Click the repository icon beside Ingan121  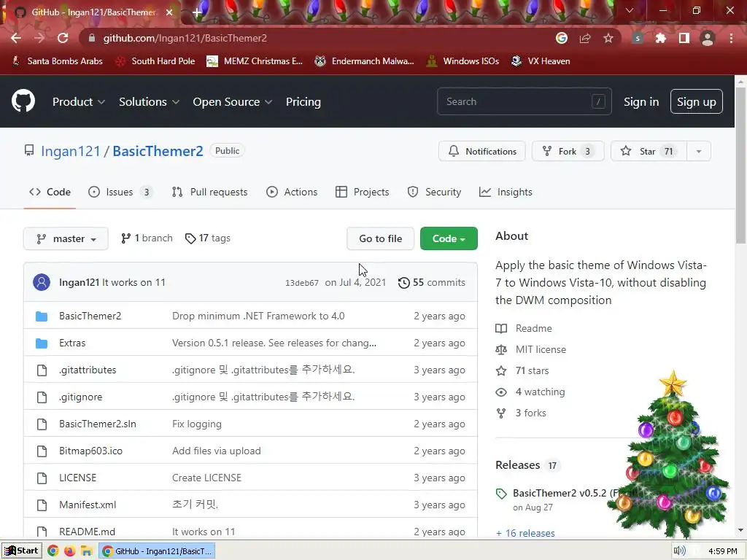pyautogui.click(x=29, y=151)
